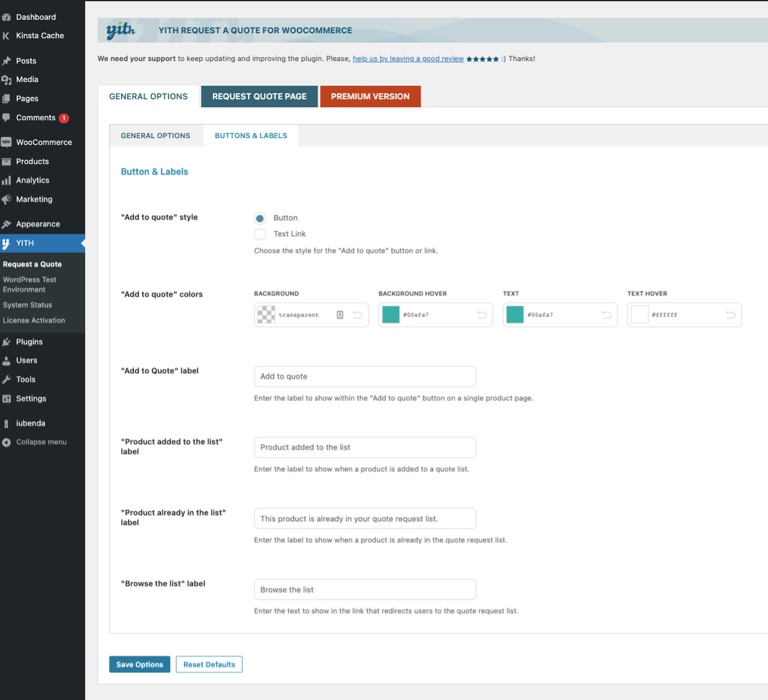Click the Appearance paintbrush icon
Viewport: 768px width, 700px height.
point(6,224)
